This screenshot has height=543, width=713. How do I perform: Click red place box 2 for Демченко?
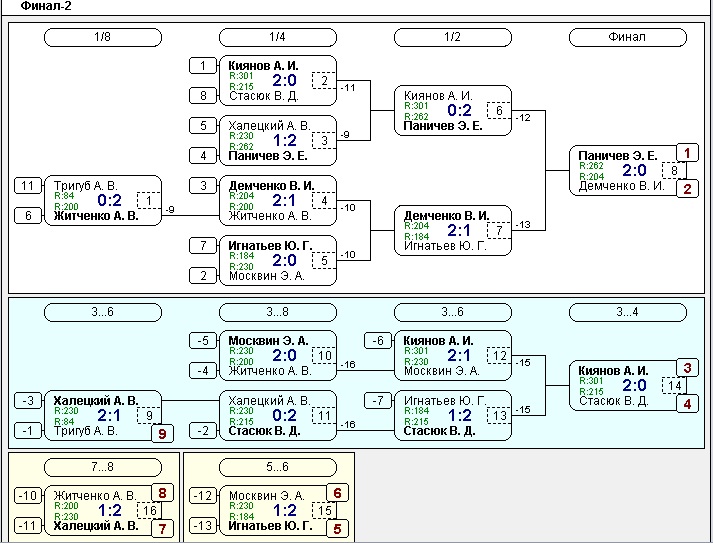tap(688, 188)
